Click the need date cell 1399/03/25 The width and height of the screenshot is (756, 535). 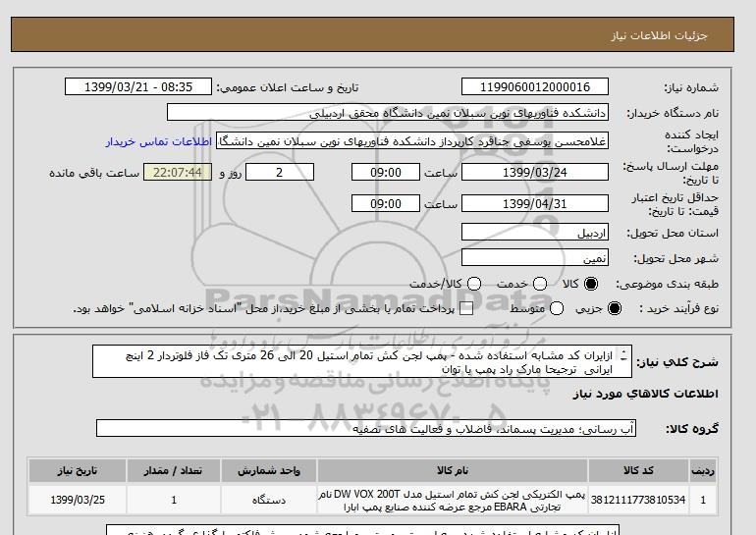(78, 500)
